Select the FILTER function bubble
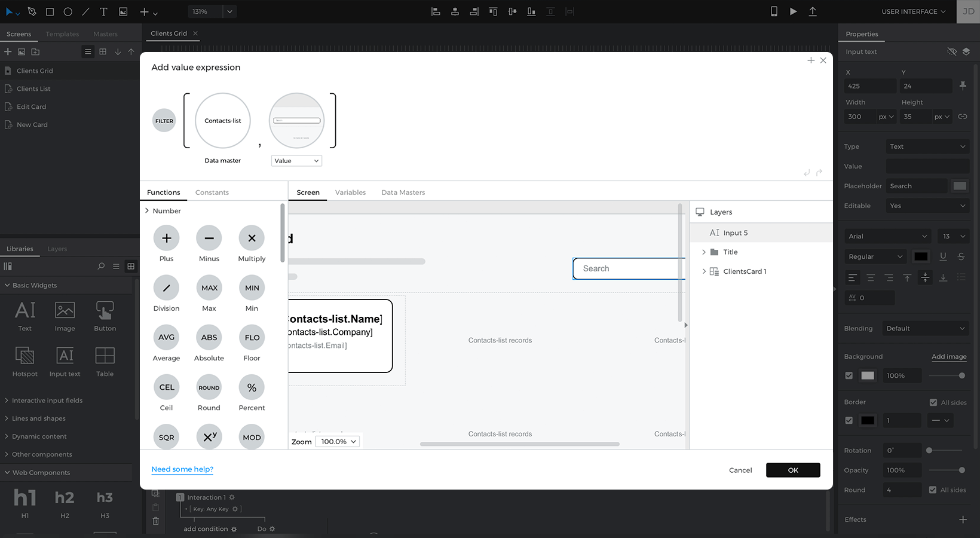Image resolution: width=980 pixels, height=538 pixels. [164, 121]
